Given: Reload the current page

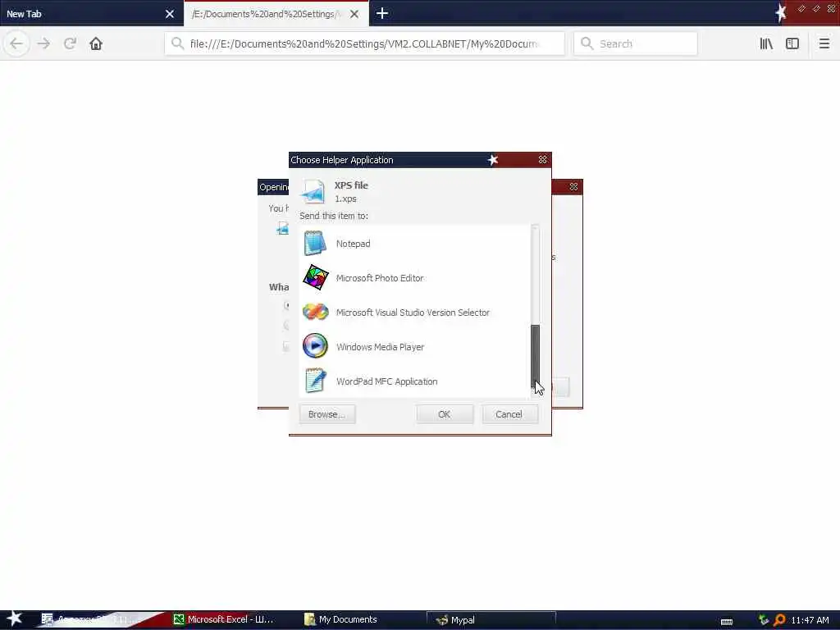Looking at the screenshot, I should pyautogui.click(x=70, y=43).
